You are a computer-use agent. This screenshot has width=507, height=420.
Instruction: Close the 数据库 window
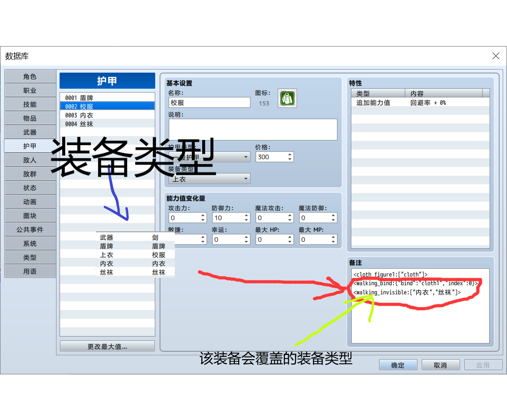coord(496,56)
